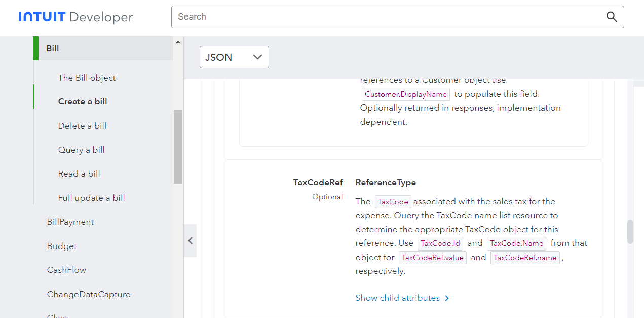Go to Delete a bill section
This screenshot has width=644, height=318.
click(82, 126)
